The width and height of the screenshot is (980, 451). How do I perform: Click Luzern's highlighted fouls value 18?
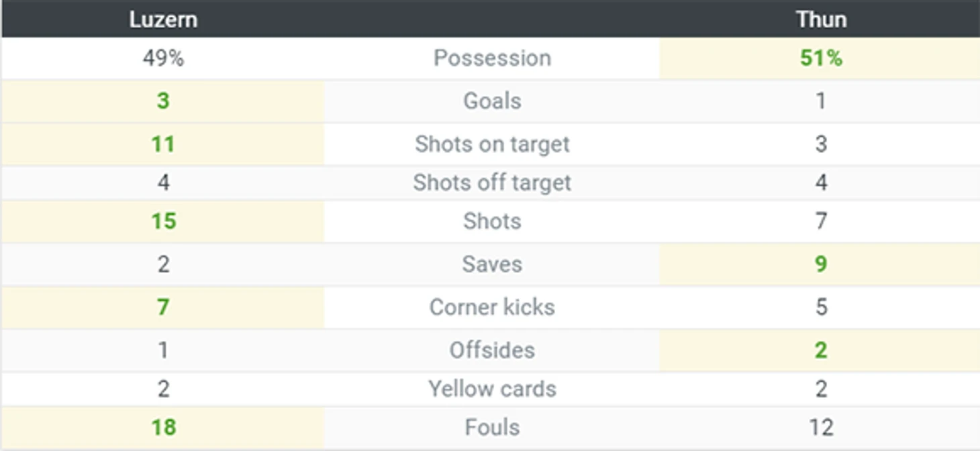[163, 428]
